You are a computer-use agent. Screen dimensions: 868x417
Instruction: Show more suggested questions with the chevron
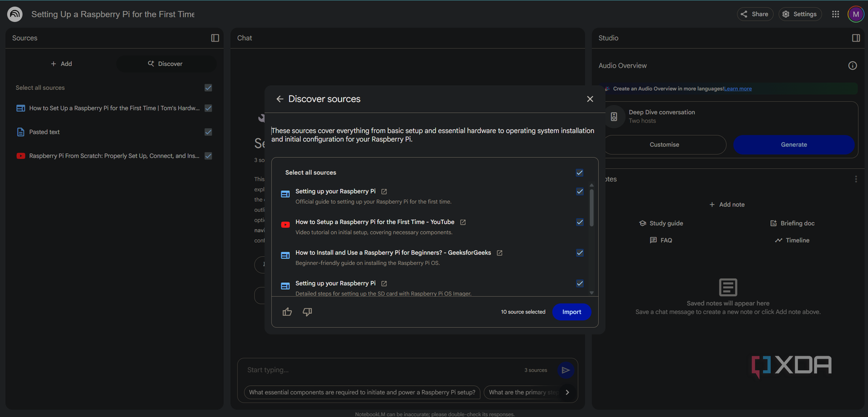click(x=567, y=392)
